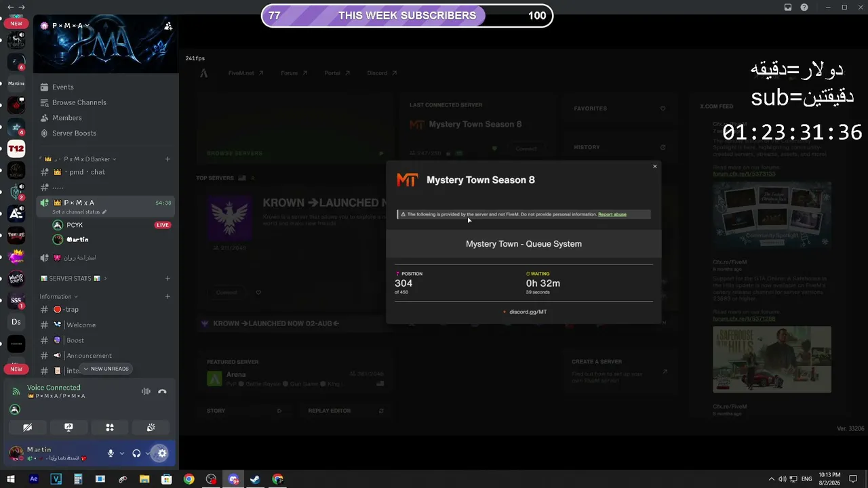Open the Martins server icon
868x488 pixels.
click(16, 83)
